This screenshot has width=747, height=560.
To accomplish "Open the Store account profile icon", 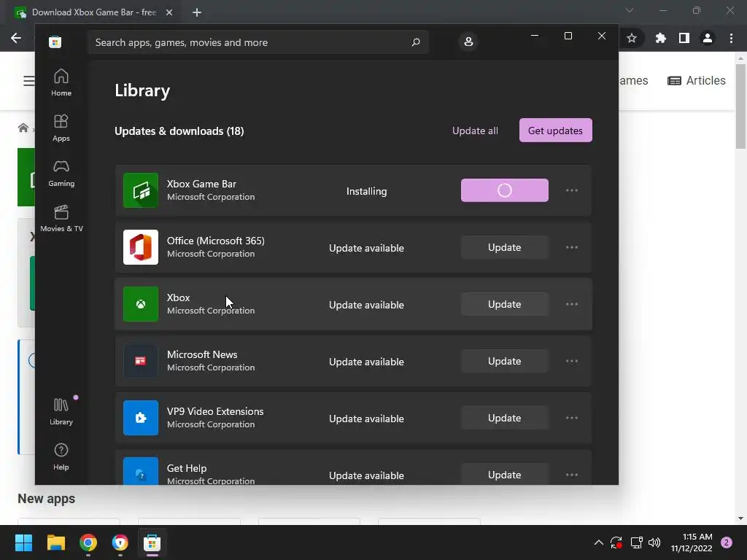I will click(468, 42).
